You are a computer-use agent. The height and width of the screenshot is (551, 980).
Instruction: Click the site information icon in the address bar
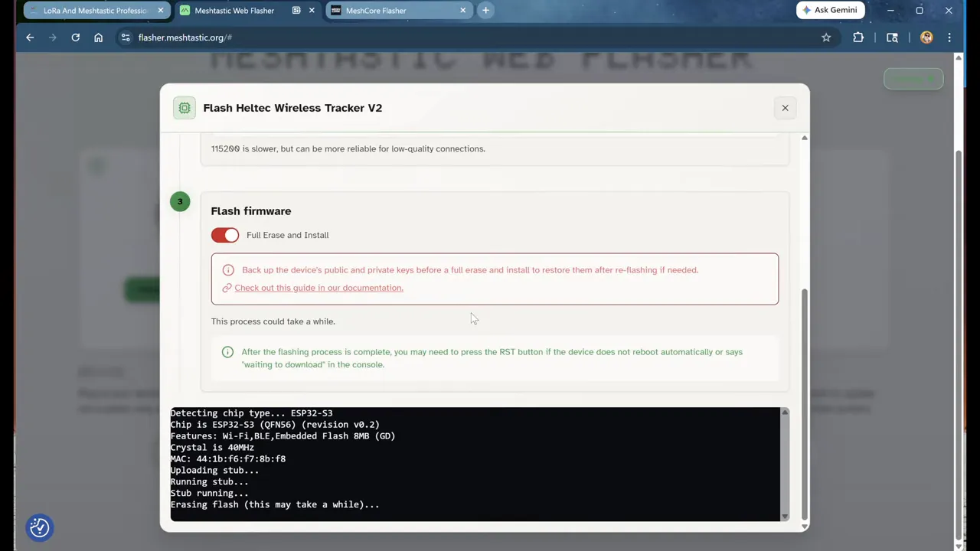[x=126, y=37]
